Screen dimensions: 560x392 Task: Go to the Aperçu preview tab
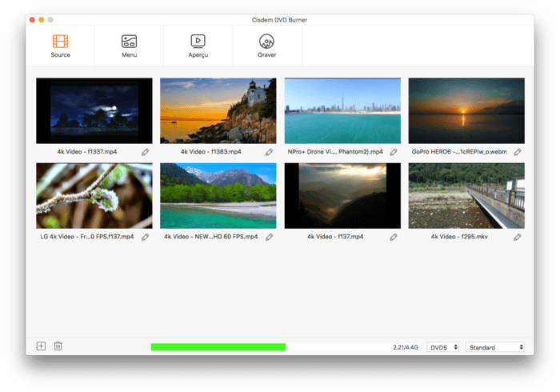pos(198,46)
